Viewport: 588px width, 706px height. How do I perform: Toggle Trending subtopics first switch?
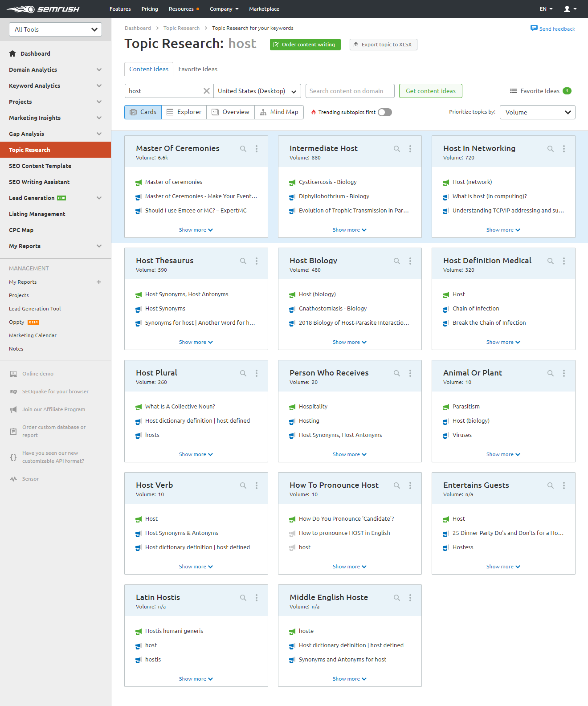point(385,112)
